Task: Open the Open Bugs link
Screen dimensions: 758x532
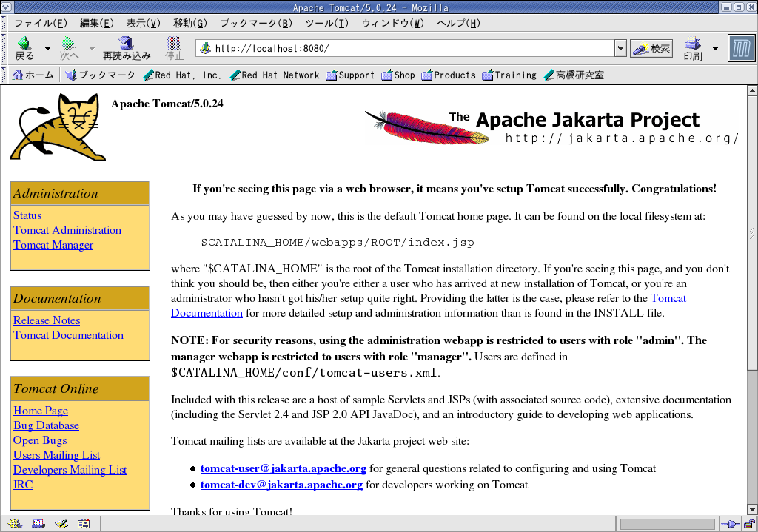Action: pyautogui.click(x=40, y=441)
